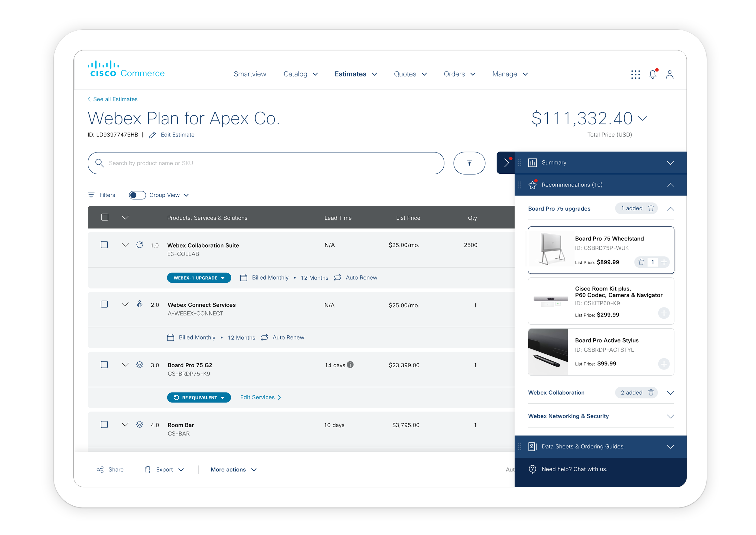The height and width of the screenshot is (535, 756).
Task: Open the WEBEX-1 UPGRADE dropdown
Action: click(199, 278)
